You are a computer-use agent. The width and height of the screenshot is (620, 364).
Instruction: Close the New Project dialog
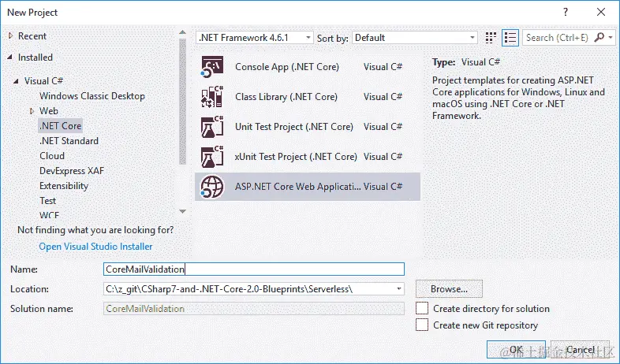pyautogui.click(x=601, y=13)
